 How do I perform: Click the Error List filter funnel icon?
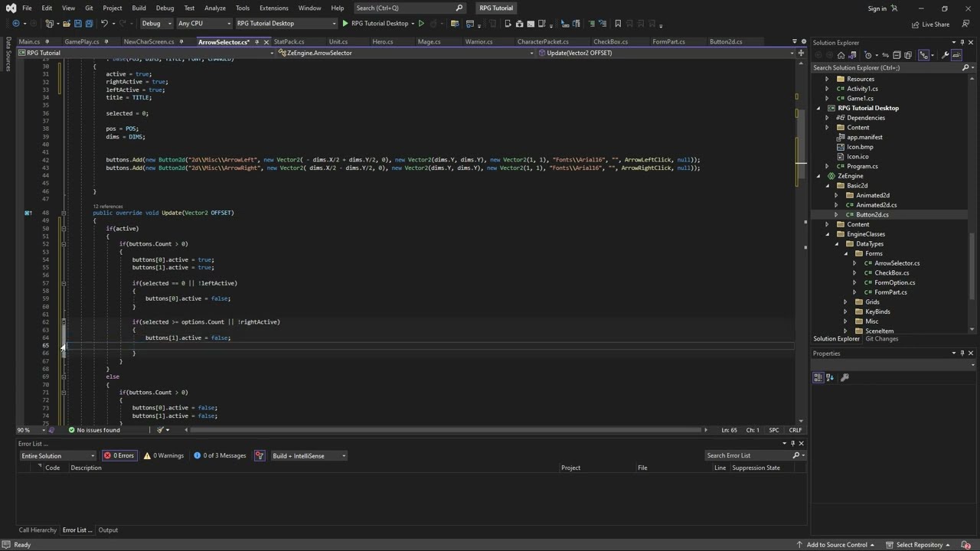[260, 455]
